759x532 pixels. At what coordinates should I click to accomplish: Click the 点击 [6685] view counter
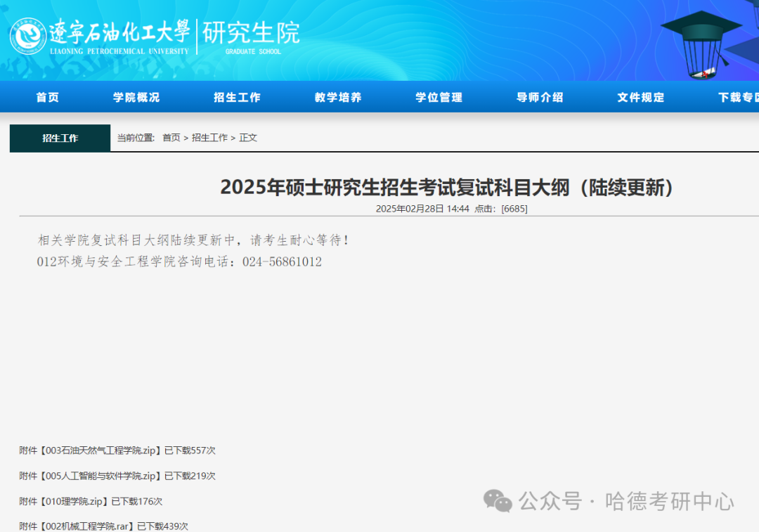[501, 209]
